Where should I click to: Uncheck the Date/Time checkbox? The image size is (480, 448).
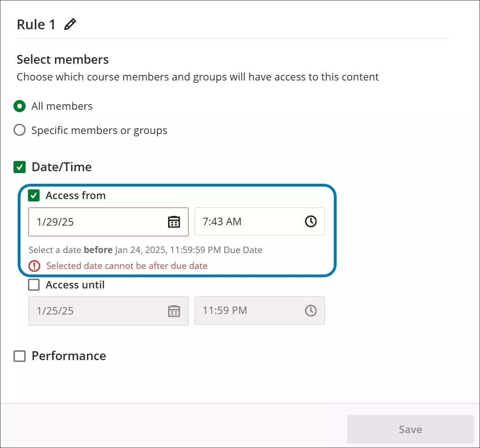(x=19, y=167)
